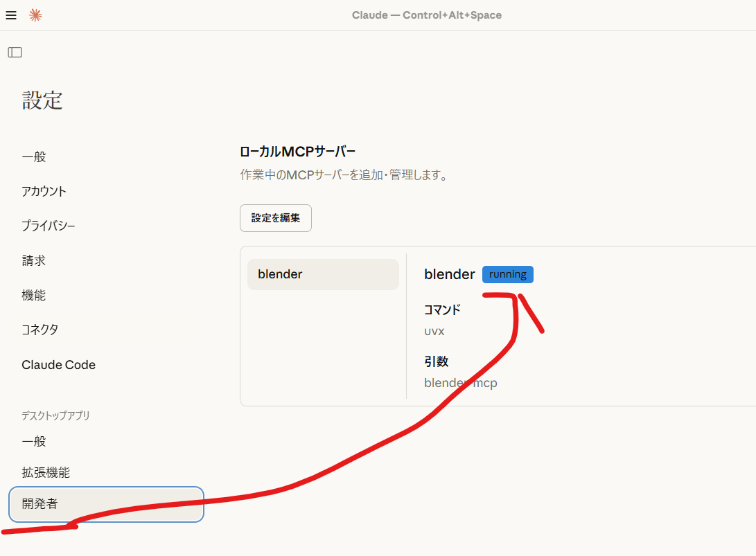Image resolution: width=756 pixels, height=556 pixels.
Task: Click the 設定 page title
Action: click(x=42, y=100)
